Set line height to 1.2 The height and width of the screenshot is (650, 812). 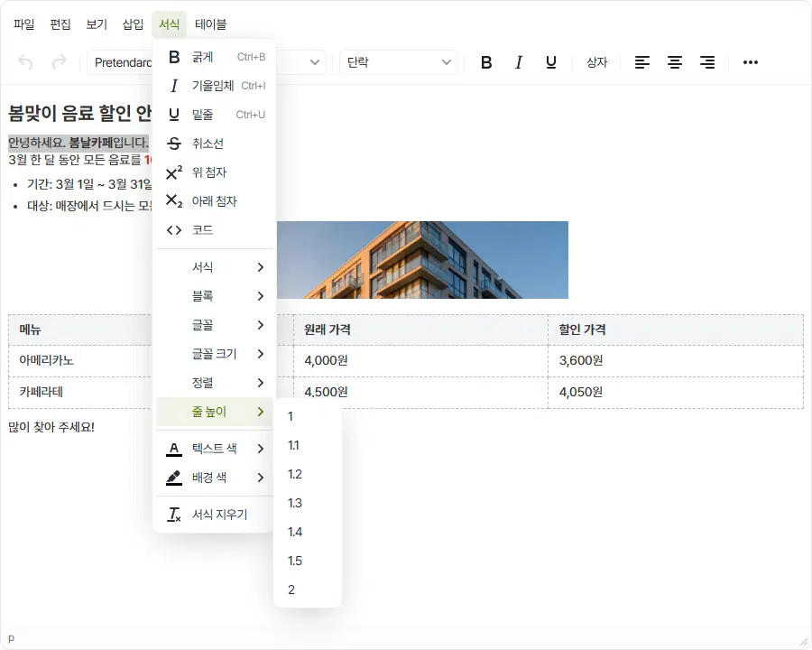307,474
